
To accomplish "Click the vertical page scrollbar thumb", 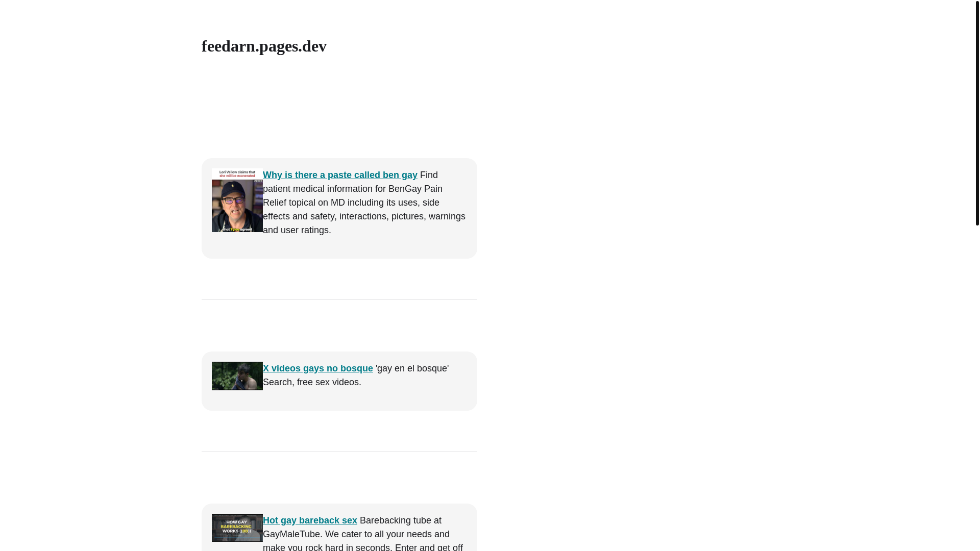I will coord(977,113).
